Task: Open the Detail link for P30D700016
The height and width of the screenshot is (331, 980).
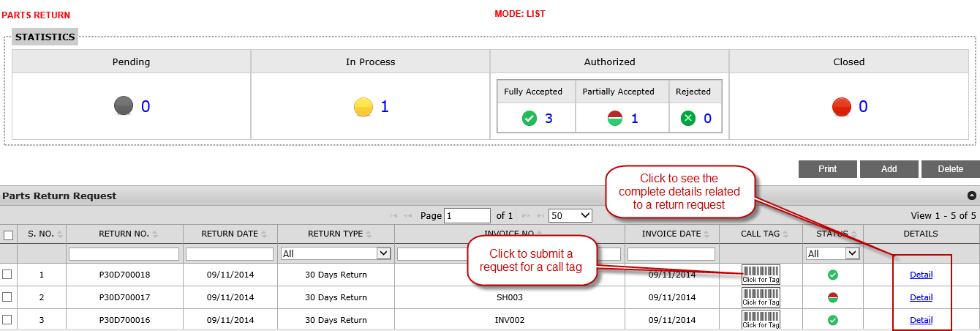Action: 921,320
